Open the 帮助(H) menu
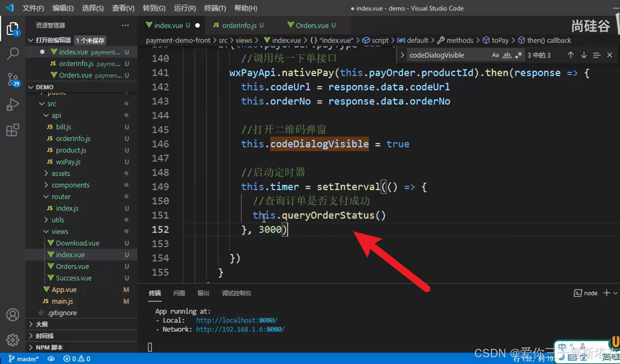Image resolution: width=620 pixels, height=364 pixels. pos(246,8)
